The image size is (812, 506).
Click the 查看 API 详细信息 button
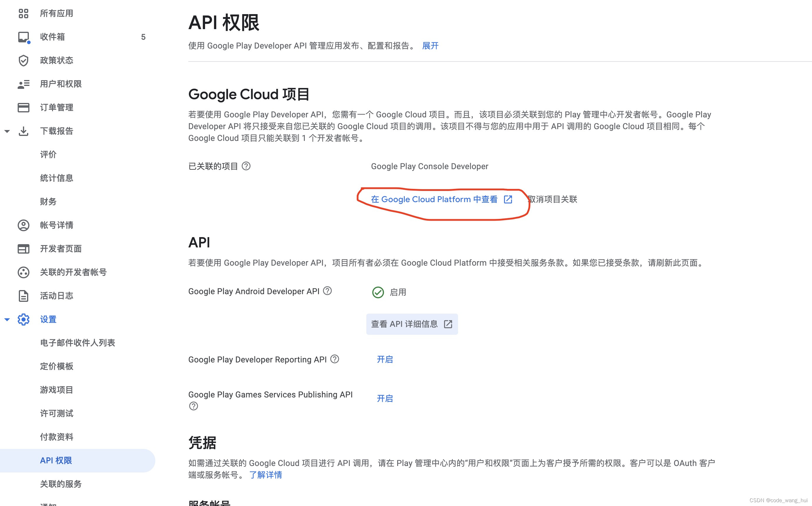[x=412, y=324]
